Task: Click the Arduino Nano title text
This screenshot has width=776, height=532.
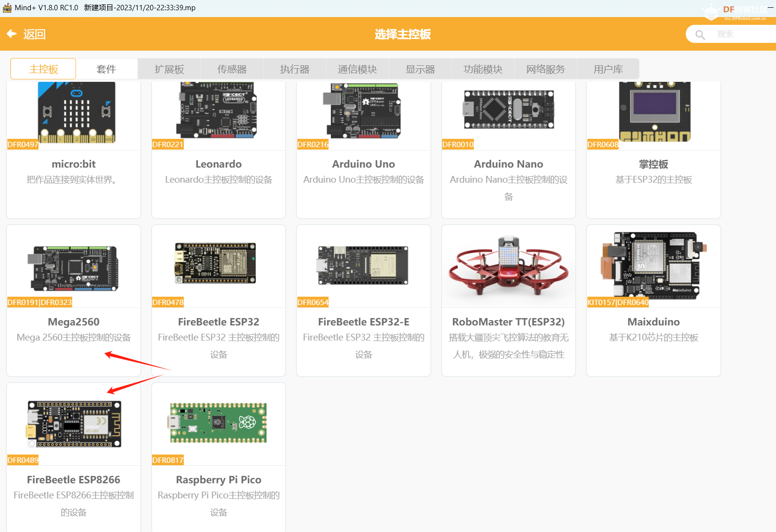Action: tap(508, 164)
